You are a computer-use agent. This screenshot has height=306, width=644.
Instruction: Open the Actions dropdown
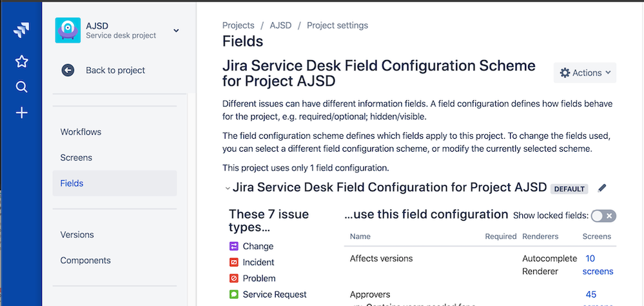click(585, 73)
